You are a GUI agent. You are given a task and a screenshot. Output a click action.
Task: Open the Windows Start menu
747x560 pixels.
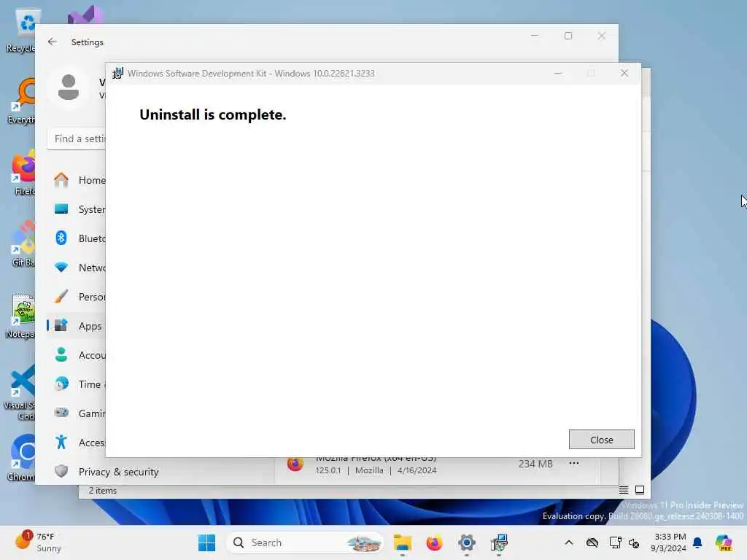point(206,542)
